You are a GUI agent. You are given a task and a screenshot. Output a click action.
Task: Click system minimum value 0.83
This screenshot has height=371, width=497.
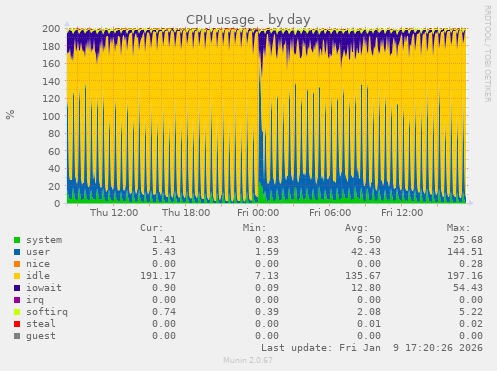pos(267,240)
